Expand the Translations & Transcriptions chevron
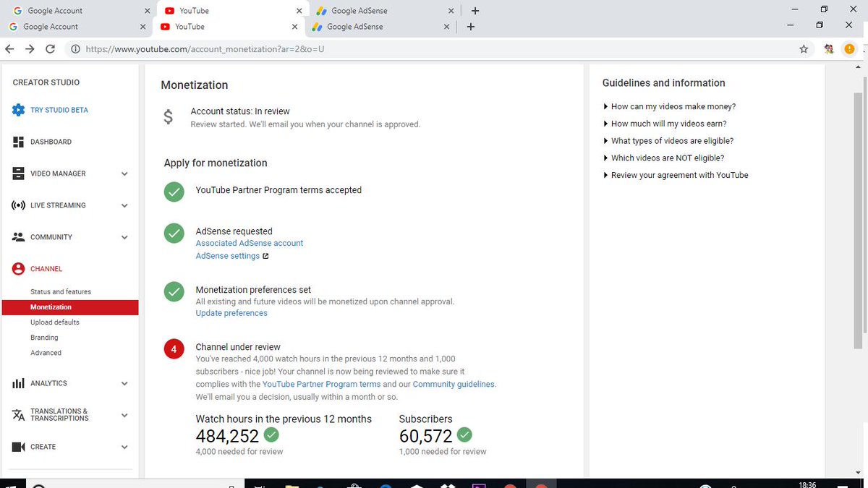This screenshot has height=488, width=868. coord(124,415)
